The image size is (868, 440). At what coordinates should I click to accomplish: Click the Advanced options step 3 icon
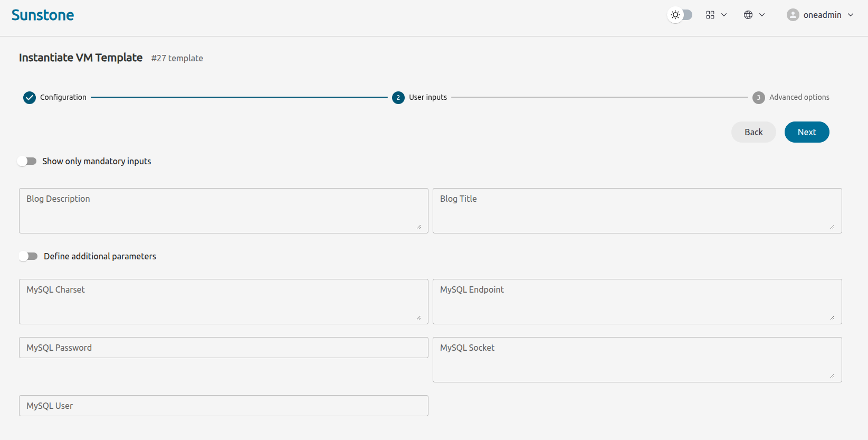click(758, 98)
